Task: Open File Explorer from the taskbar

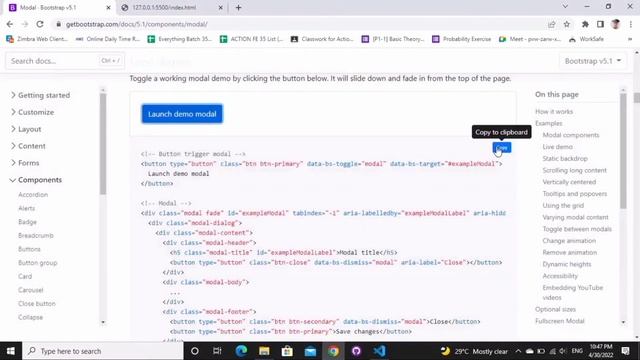Action: tap(264, 351)
